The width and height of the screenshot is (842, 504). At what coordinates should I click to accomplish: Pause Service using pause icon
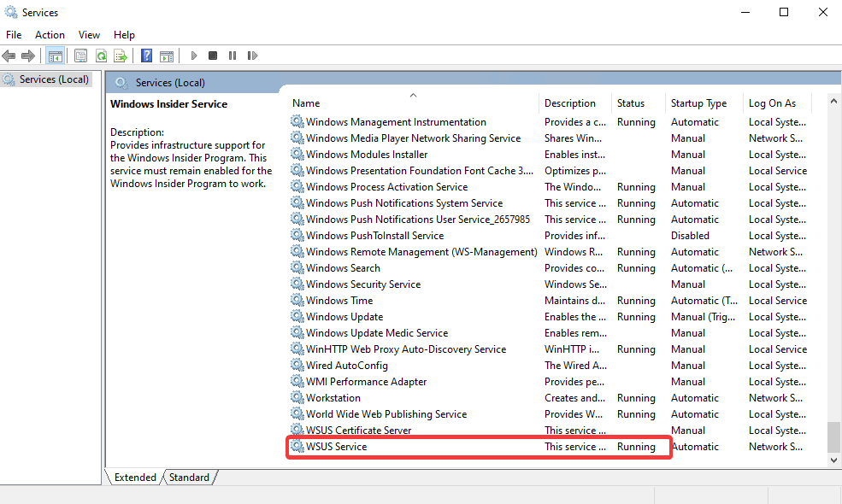[232, 56]
